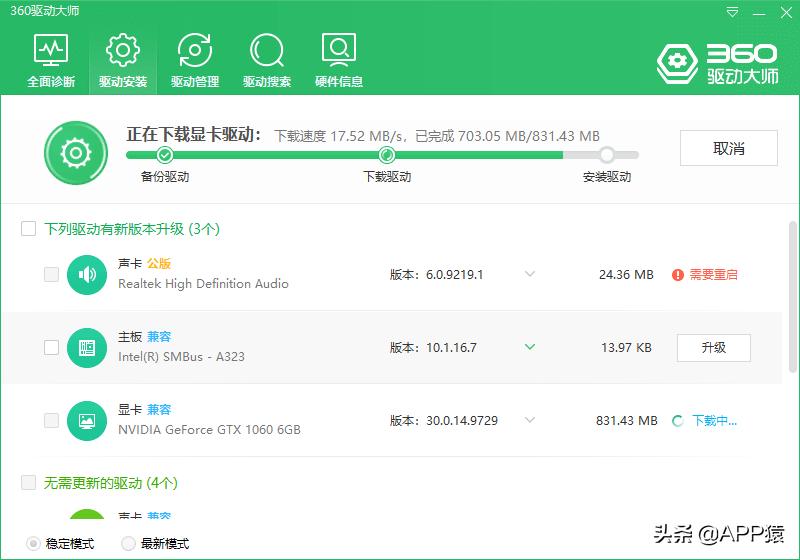Viewport: 800px width, 560px height.
Task: Click the motherboard icon for Intel SMBus
Action: 87,347
